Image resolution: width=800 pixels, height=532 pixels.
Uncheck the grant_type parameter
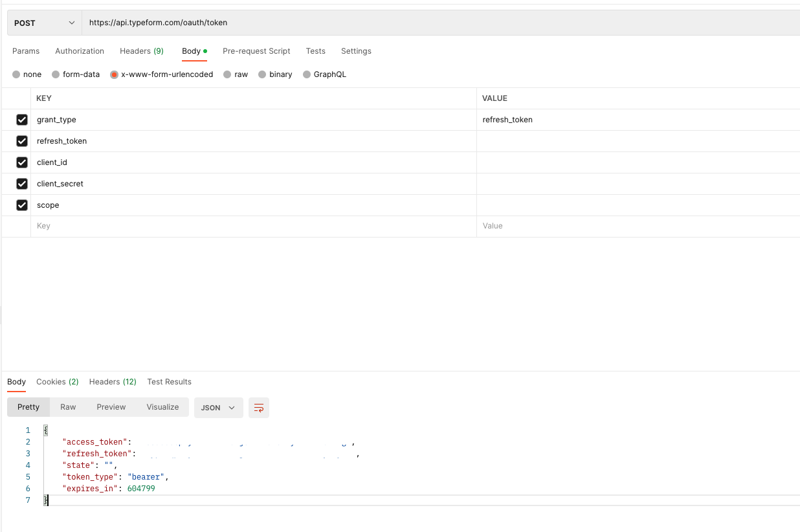pos(22,120)
